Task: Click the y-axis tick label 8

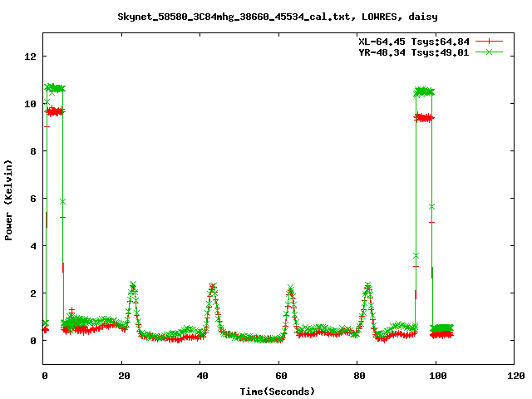Action: [33, 151]
